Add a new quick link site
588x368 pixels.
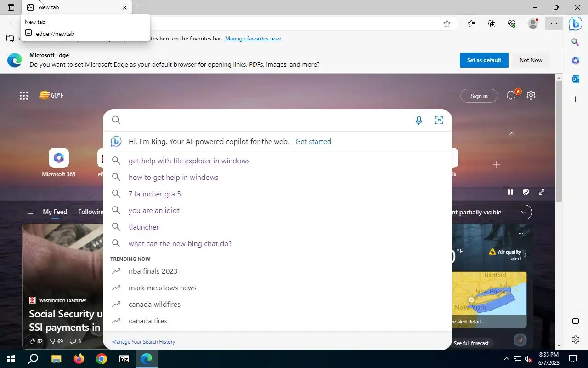coord(497,165)
